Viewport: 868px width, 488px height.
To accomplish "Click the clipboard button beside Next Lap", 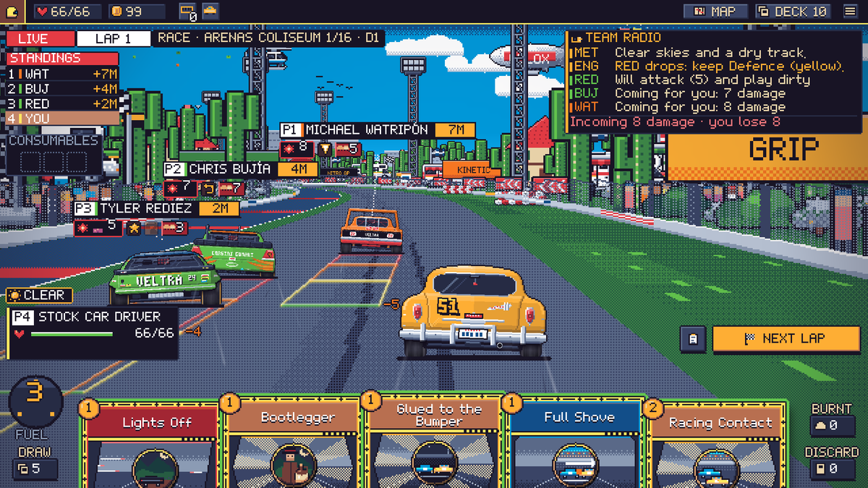I will click(693, 338).
